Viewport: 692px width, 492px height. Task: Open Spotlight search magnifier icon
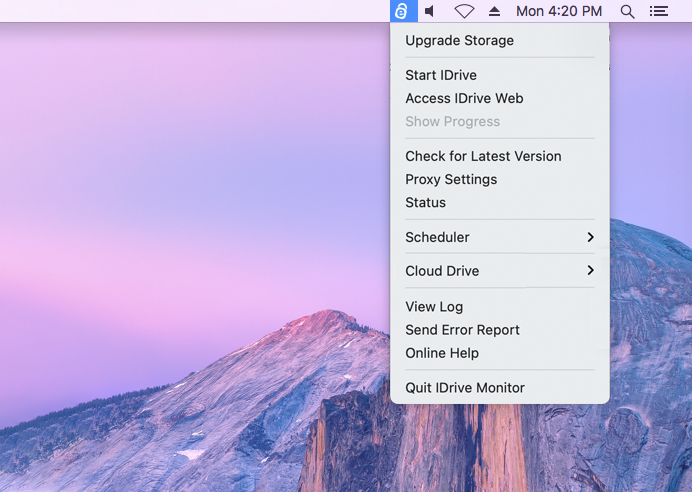pos(627,11)
